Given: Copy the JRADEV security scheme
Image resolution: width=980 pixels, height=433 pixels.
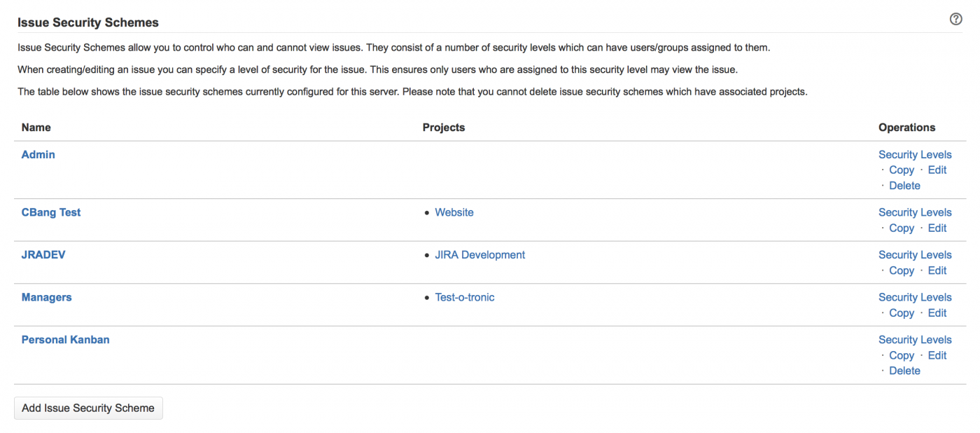Looking at the screenshot, I should click(x=901, y=270).
